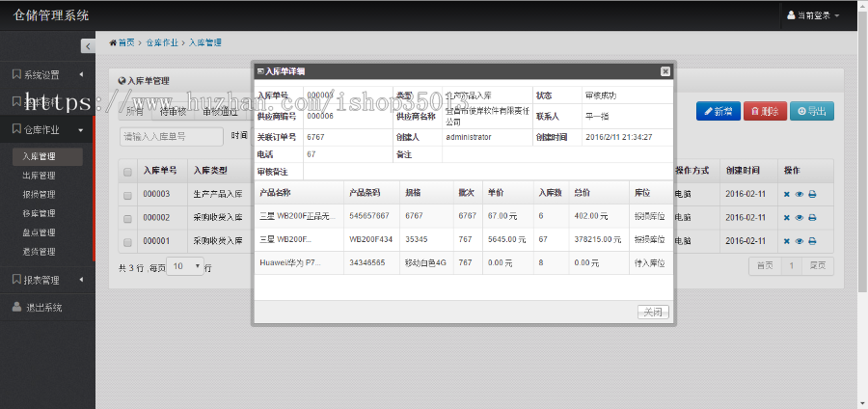Go to 仓库作业 in the breadcrumb
This screenshot has height=409, width=868.
(x=162, y=42)
